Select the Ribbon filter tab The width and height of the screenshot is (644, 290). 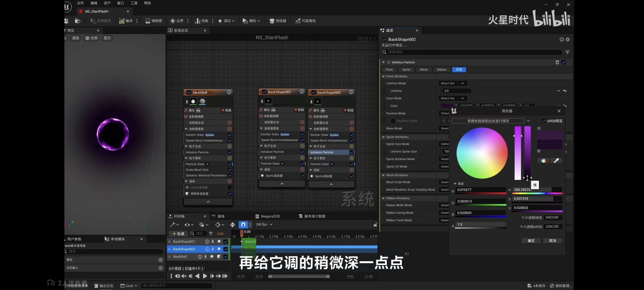tap(441, 70)
